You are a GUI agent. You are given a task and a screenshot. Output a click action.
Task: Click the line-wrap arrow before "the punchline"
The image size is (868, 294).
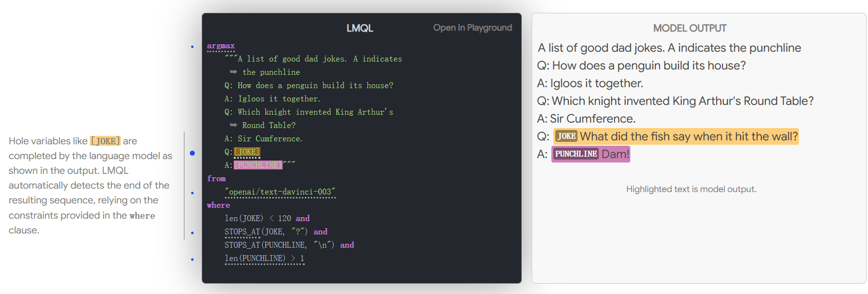pos(233,72)
